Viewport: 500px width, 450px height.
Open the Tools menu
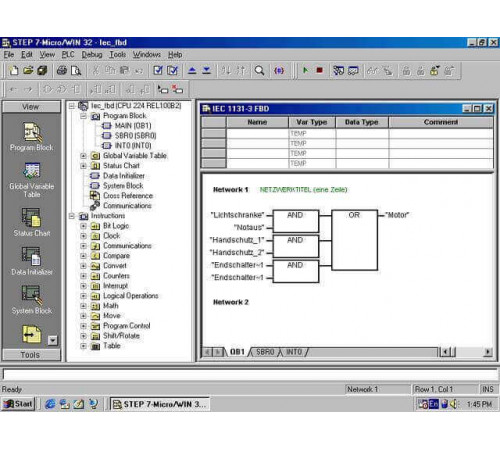(x=118, y=54)
